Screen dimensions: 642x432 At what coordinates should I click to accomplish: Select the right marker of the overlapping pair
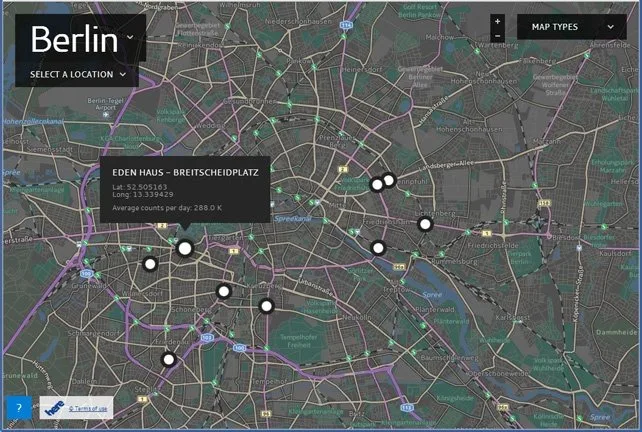389,180
